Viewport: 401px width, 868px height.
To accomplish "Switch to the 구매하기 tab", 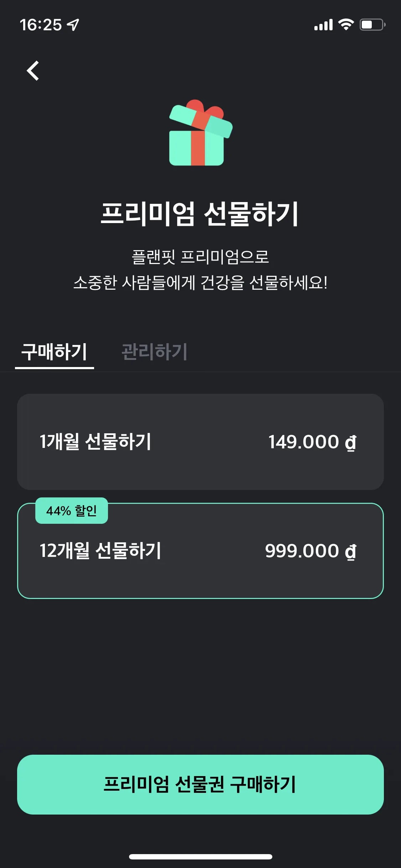I will 55,352.
